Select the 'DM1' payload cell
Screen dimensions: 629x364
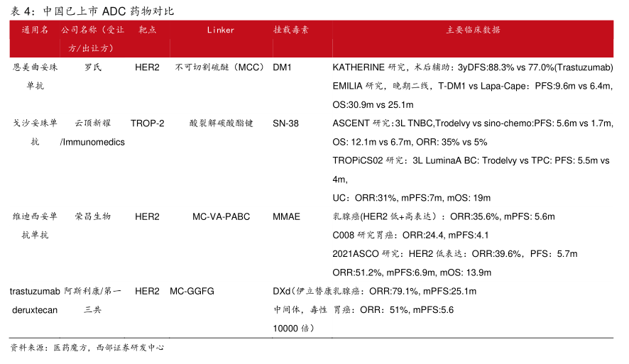click(283, 67)
